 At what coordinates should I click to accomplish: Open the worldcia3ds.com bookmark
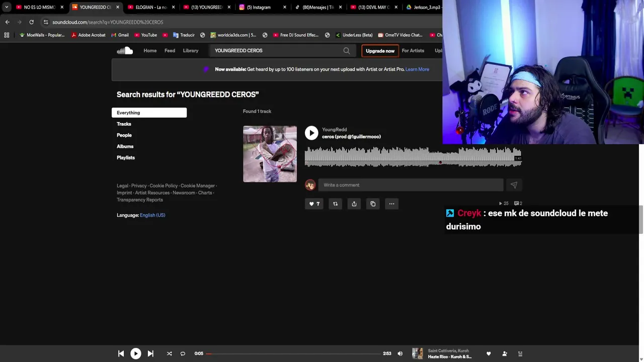(233, 35)
